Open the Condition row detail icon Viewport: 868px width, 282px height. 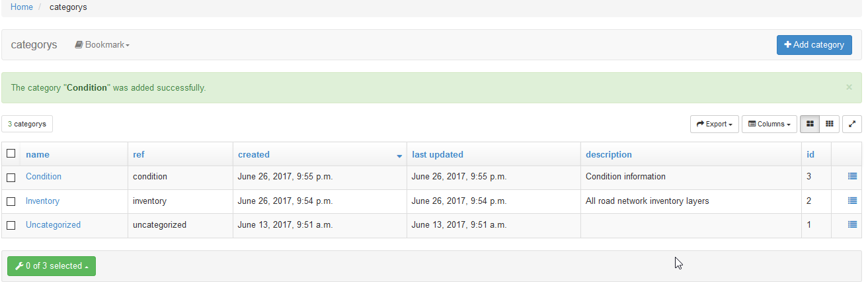pos(852,177)
